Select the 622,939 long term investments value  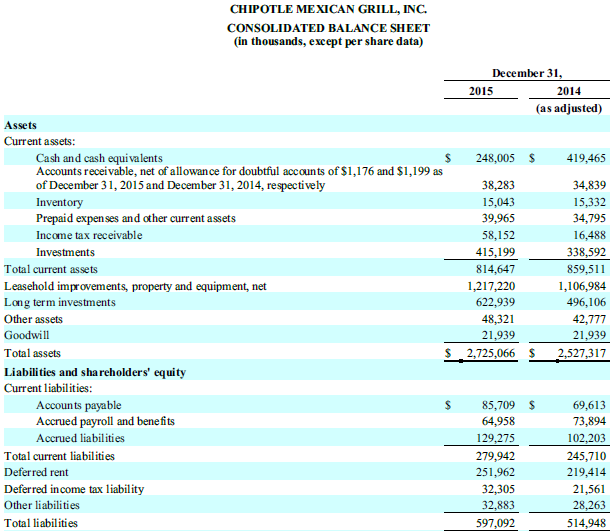click(x=495, y=302)
